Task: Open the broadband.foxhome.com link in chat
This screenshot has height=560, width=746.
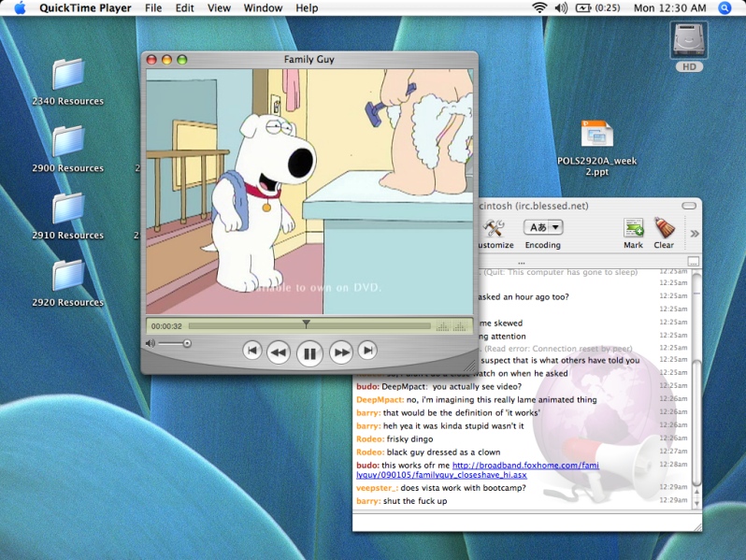Action: pos(477,470)
